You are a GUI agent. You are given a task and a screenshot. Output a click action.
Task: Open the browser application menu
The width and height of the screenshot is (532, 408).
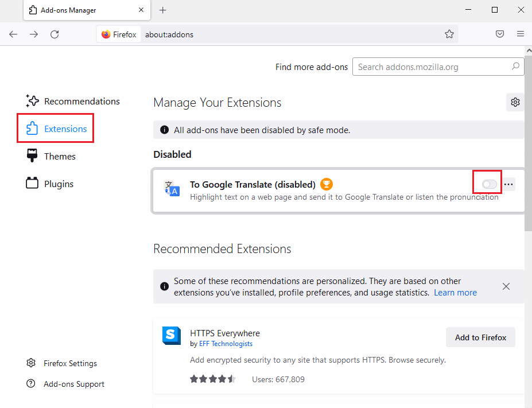(x=521, y=34)
